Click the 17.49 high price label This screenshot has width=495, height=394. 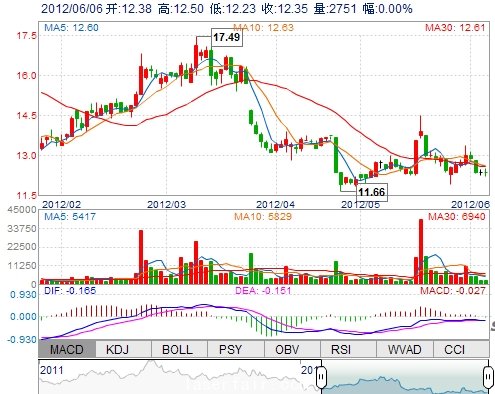[x=227, y=37]
